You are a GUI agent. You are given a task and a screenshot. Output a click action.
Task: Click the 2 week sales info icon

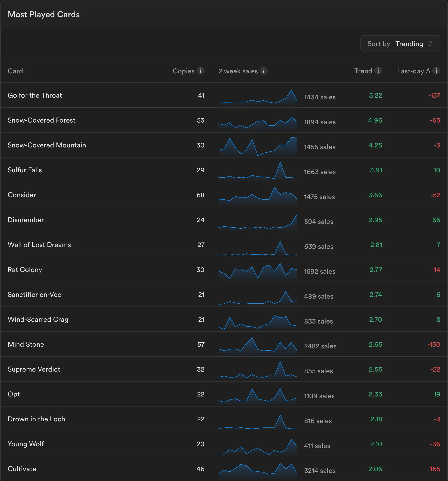264,71
